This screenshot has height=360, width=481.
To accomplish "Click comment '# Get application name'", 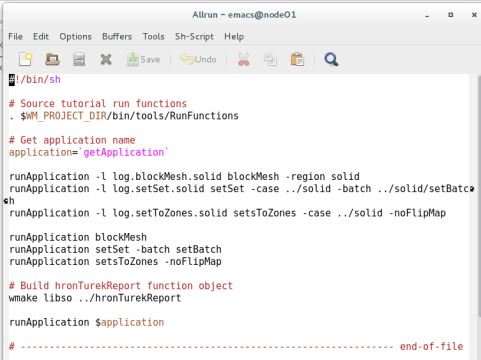I will tap(72, 140).
